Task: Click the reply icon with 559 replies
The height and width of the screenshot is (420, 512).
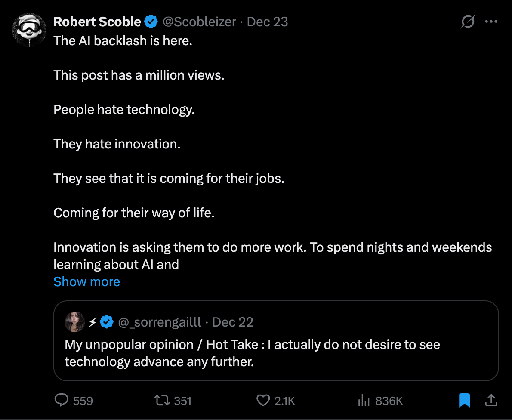Action: pyautogui.click(x=62, y=401)
